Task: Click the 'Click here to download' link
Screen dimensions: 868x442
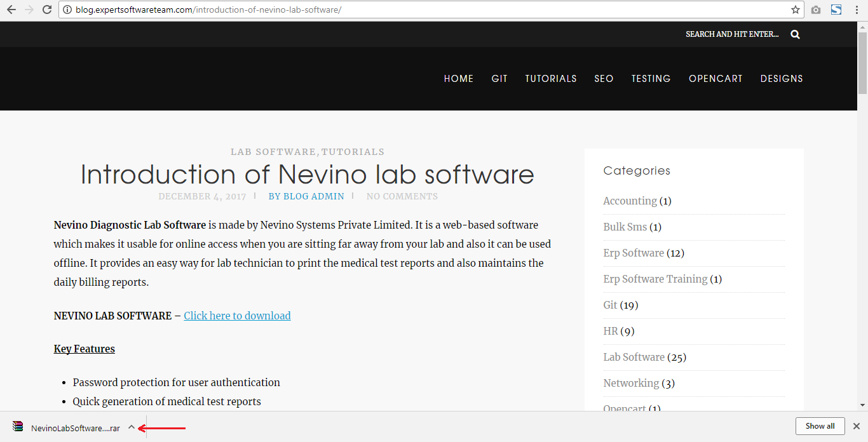Action: tap(237, 316)
